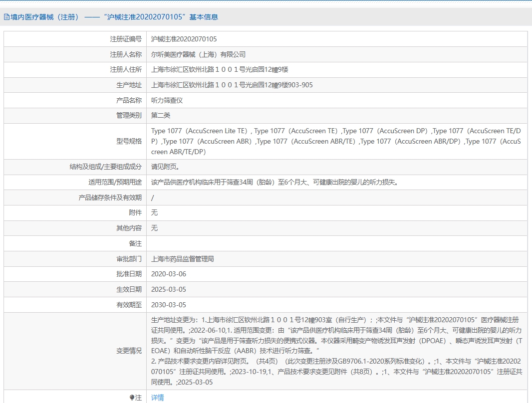Click the 有效期至 label
Viewport: 532px width, 403px height.
[x=129, y=305]
